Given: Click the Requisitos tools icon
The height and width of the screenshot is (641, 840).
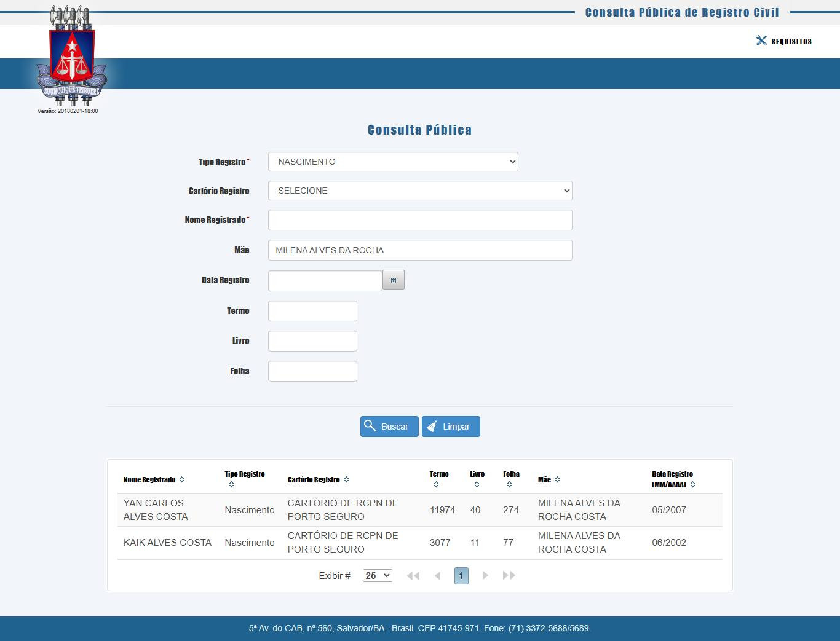Looking at the screenshot, I should tap(761, 41).
